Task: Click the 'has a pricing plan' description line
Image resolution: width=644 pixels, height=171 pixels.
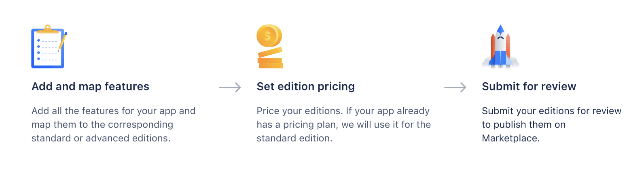Action: tap(343, 124)
